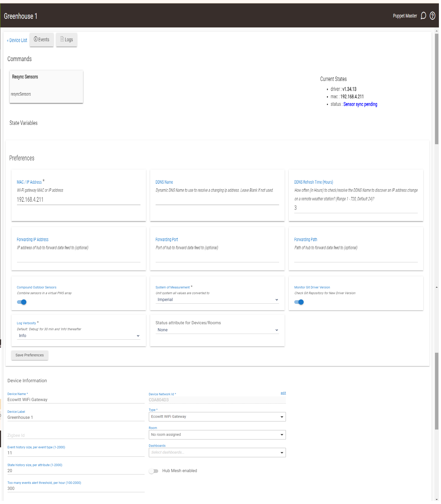Viewport: 441px width, 504px height.
Task: Open the Logs tab
Action: (x=67, y=40)
